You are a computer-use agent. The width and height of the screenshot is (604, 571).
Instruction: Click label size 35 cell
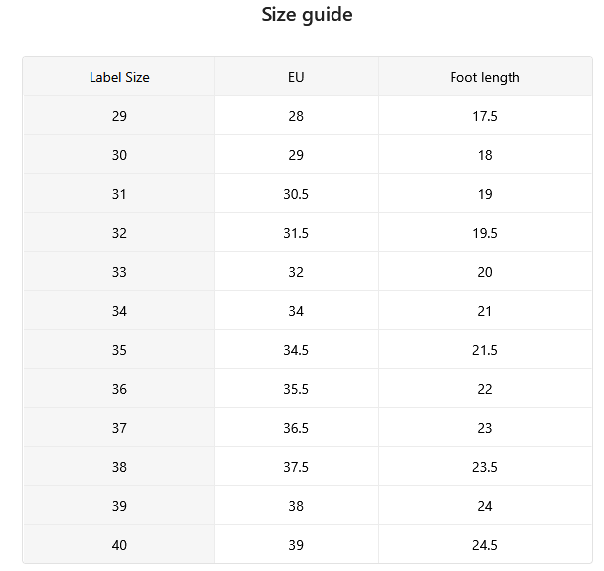tap(119, 349)
